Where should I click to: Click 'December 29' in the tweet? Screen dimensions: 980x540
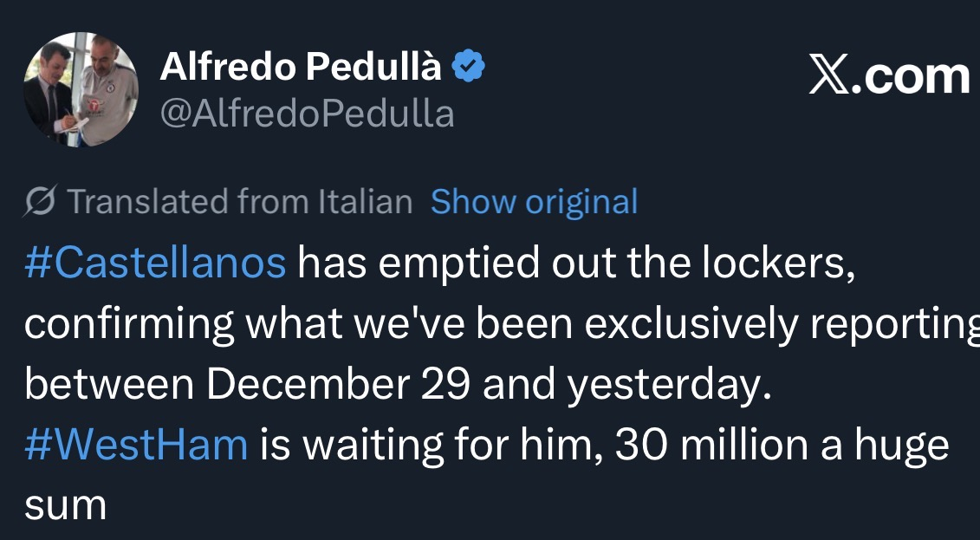(340, 385)
